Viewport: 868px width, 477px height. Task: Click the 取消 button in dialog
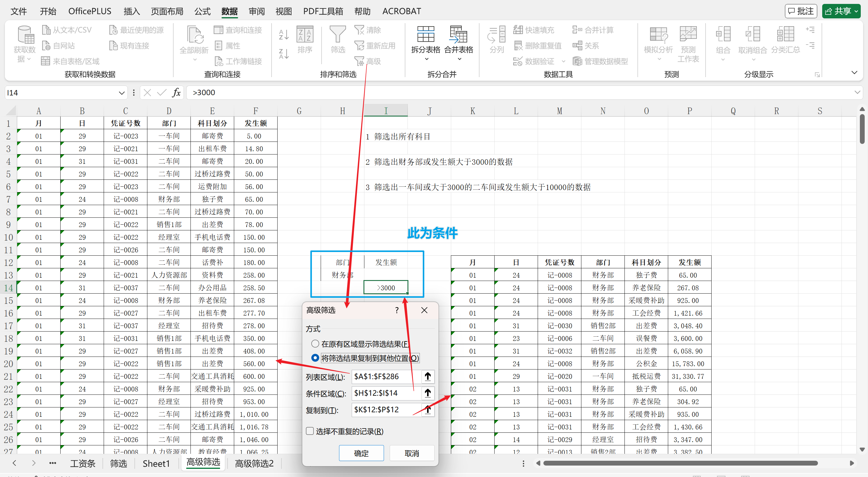point(411,453)
